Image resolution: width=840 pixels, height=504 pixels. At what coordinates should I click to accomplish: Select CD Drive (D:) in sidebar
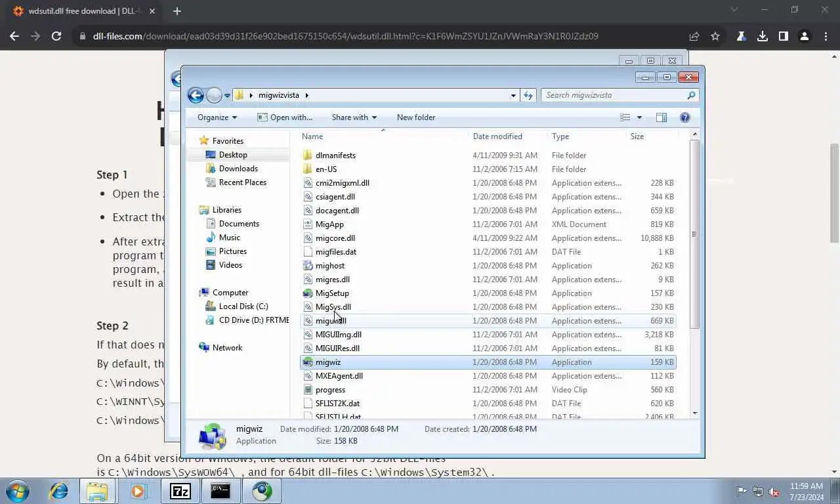pyautogui.click(x=247, y=320)
